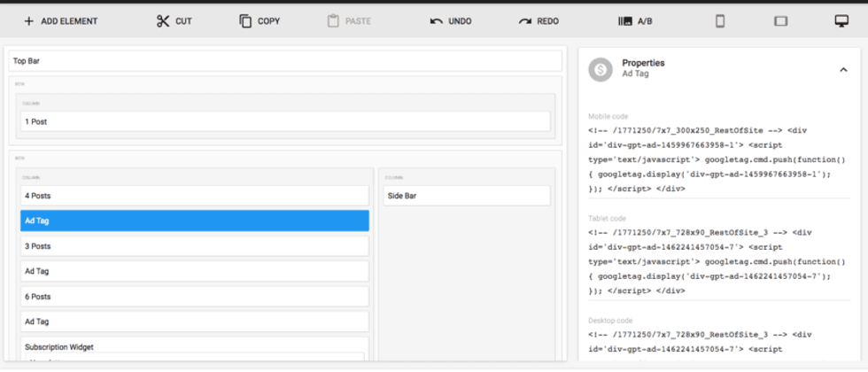Select the 4 Posts element

[195, 196]
